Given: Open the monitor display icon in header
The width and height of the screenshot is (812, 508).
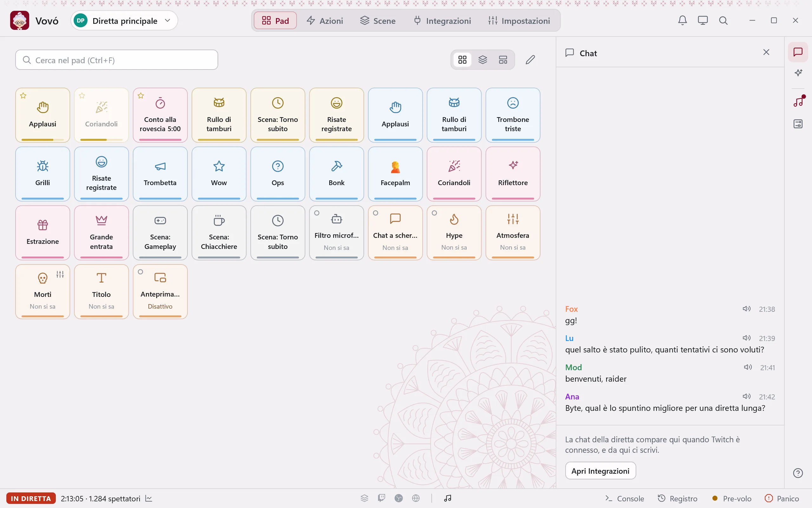Looking at the screenshot, I should point(703,21).
